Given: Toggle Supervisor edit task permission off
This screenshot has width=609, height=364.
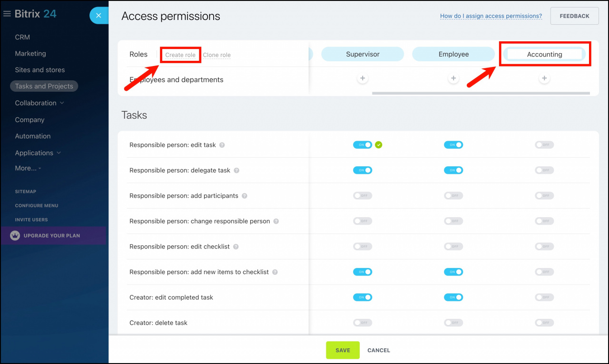Looking at the screenshot, I should pos(363,145).
